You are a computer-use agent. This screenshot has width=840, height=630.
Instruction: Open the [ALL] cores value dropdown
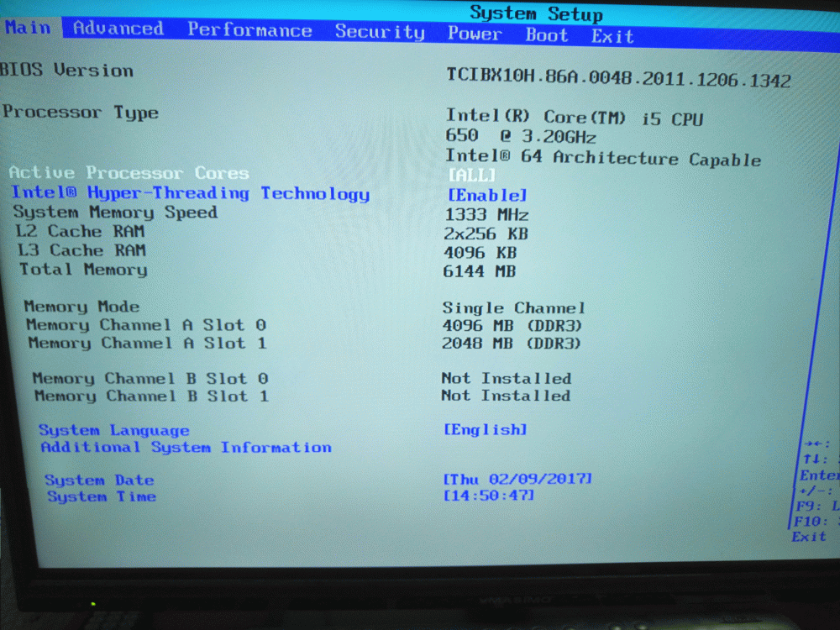click(x=471, y=176)
